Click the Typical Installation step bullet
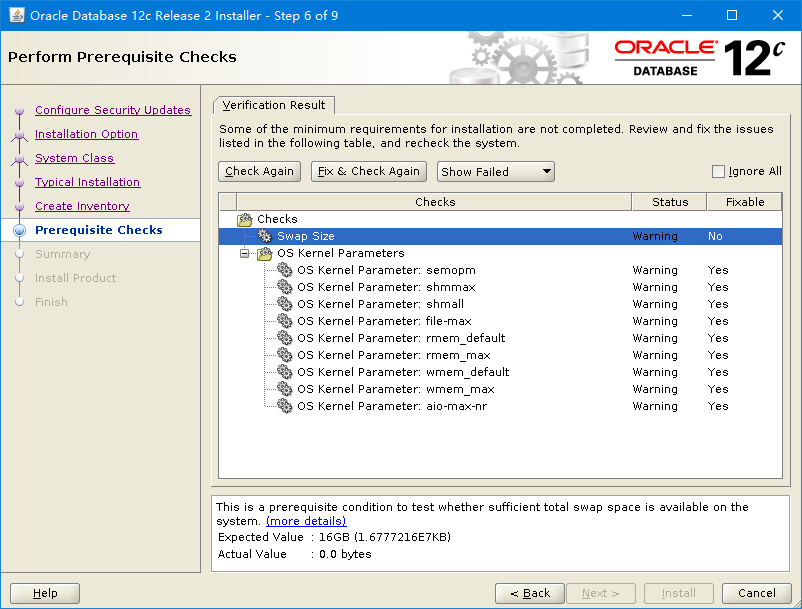The height and width of the screenshot is (609, 802). (x=19, y=183)
